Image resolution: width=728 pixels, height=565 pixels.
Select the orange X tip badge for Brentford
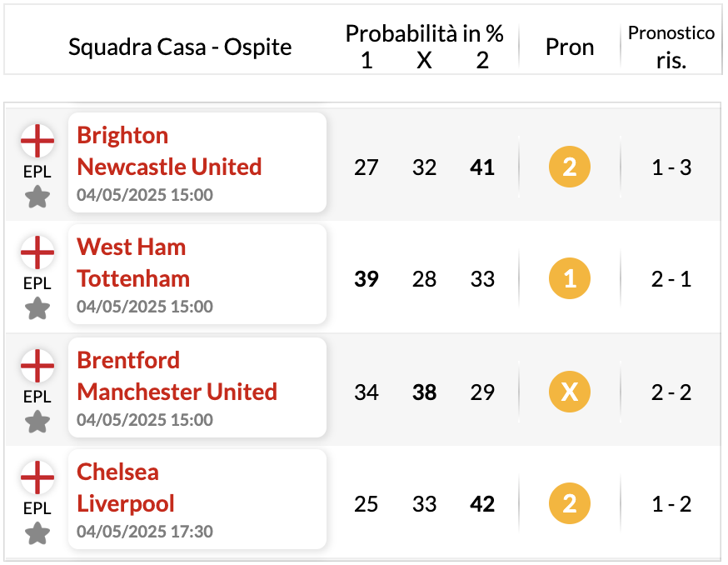tap(570, 392)
